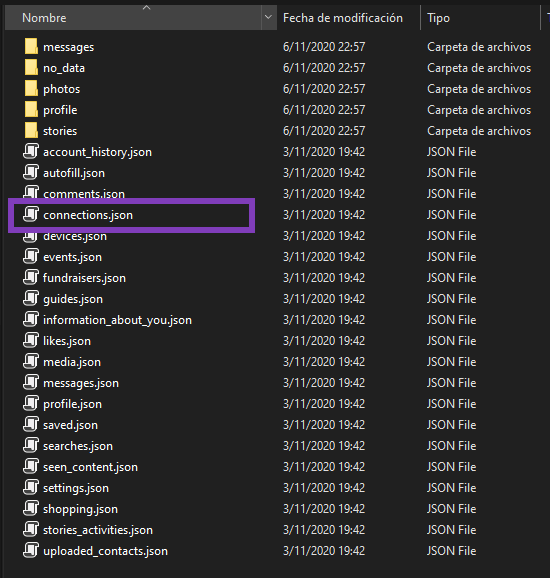Select the profile folder name

(x=60, y=110)
